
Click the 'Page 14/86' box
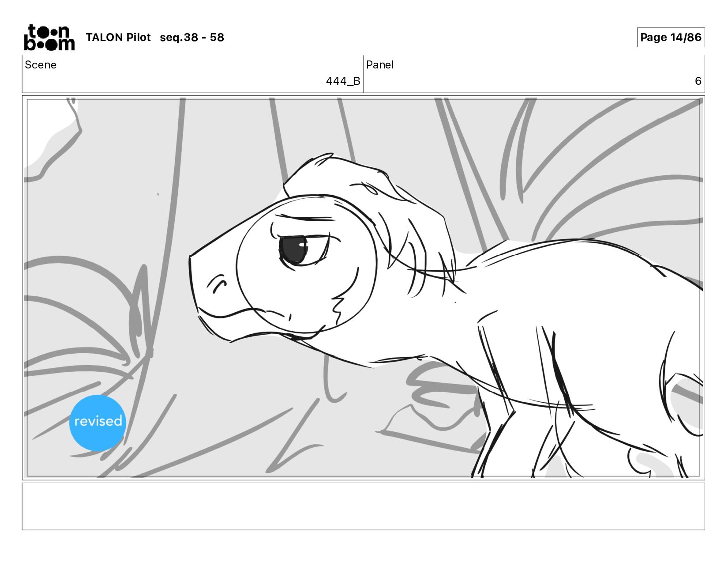click(671, 37)
